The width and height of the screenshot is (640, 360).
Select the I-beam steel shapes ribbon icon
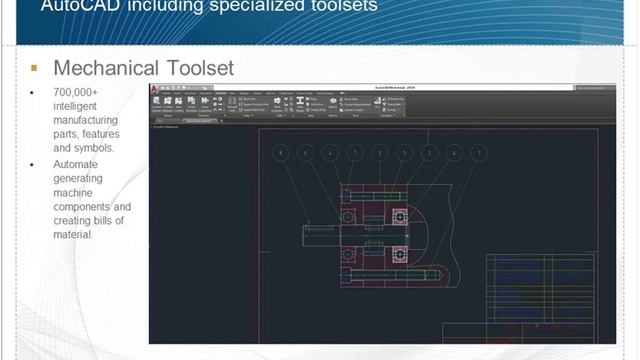300,104
